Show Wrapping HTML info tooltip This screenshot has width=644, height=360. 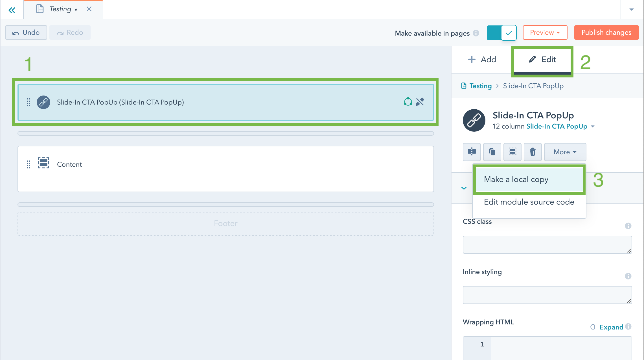[628, 326]
